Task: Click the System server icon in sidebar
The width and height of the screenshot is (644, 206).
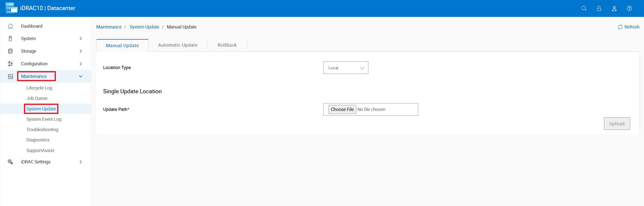Action: pos(10,39)
